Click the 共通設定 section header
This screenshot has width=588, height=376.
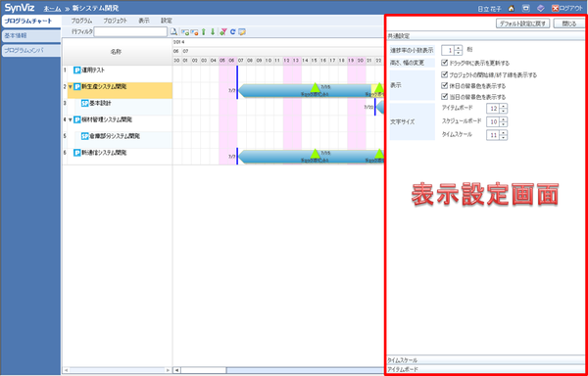[486, 36]
